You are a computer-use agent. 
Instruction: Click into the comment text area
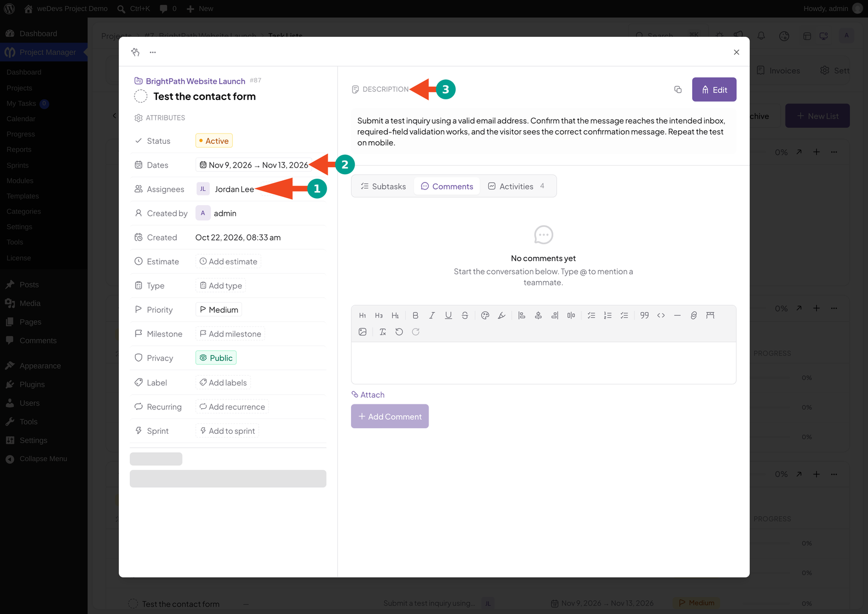[x=544, y=363]
